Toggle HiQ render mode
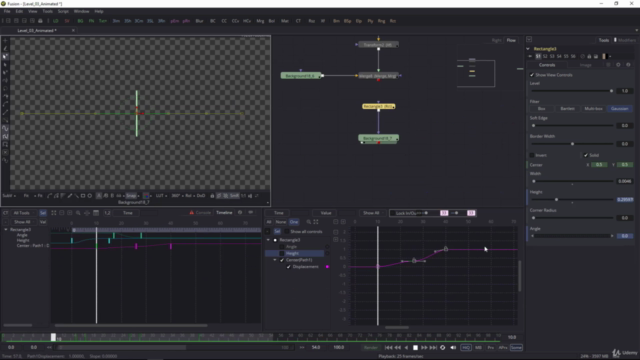This screenshot has width=640, height=360. 466,348
